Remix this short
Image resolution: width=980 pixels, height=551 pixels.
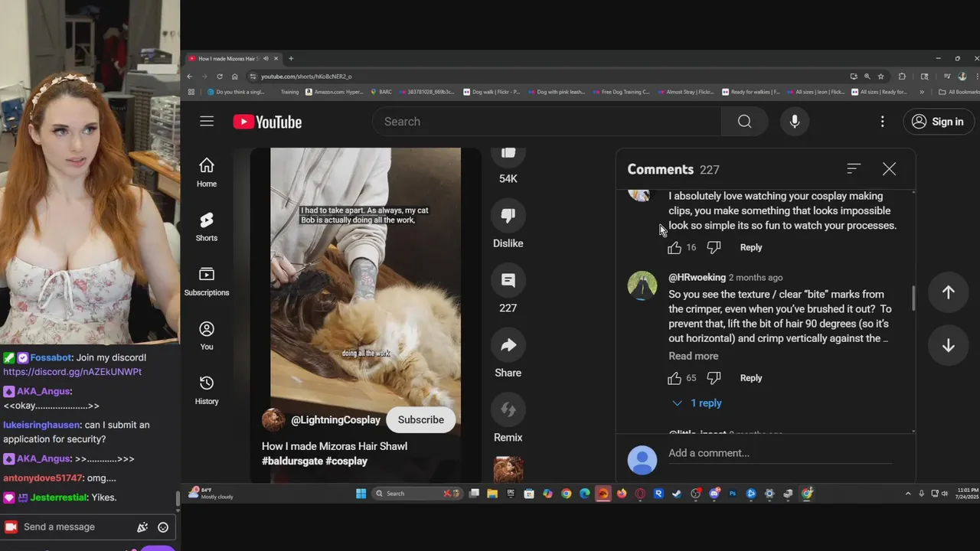[508, 411]
